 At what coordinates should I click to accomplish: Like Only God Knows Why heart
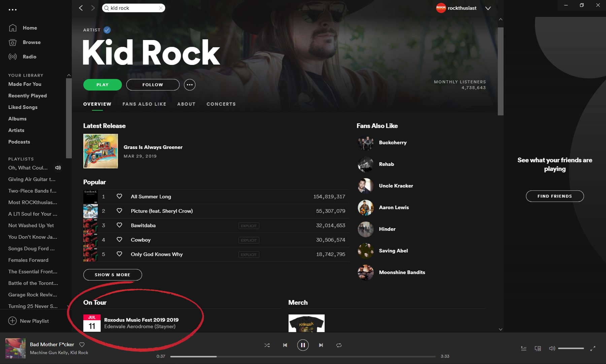pos(119,254)
